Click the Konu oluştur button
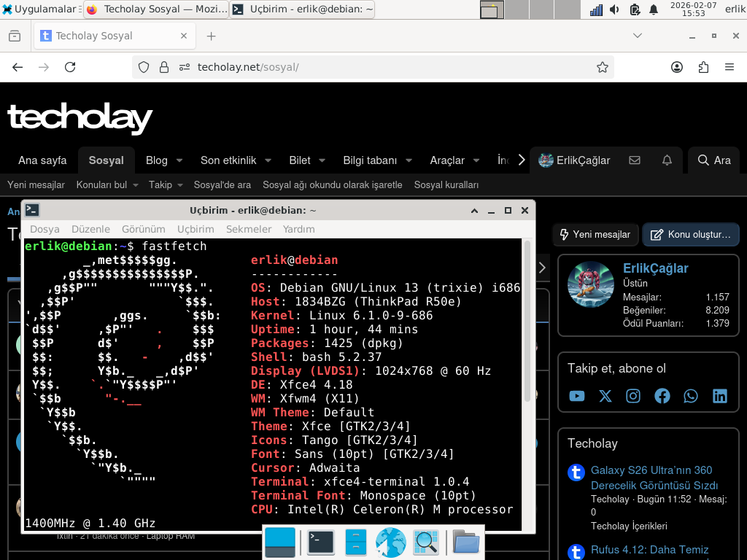This screenshot has height=560, width=747. point(691,234)
